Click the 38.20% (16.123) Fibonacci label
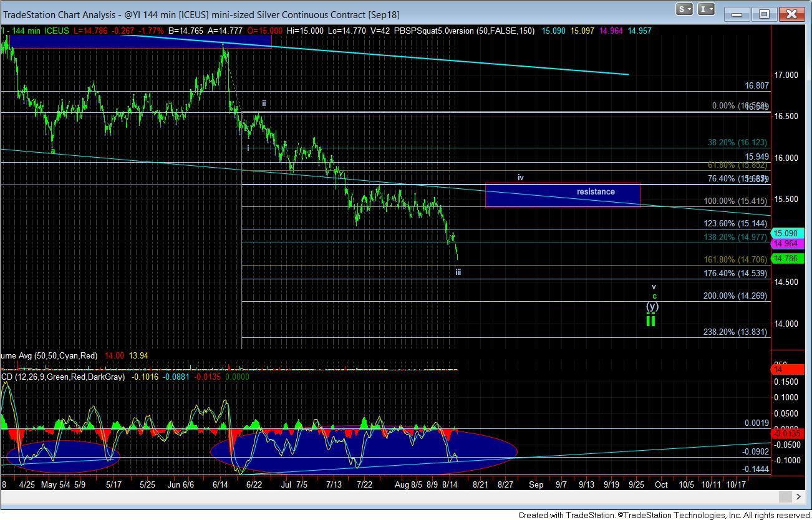The height and width of the screenshot is (520, 812). (737, 142)
